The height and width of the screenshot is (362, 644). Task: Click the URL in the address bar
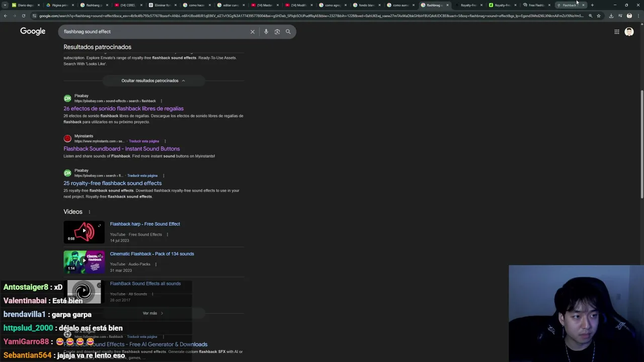pos(311,16)
